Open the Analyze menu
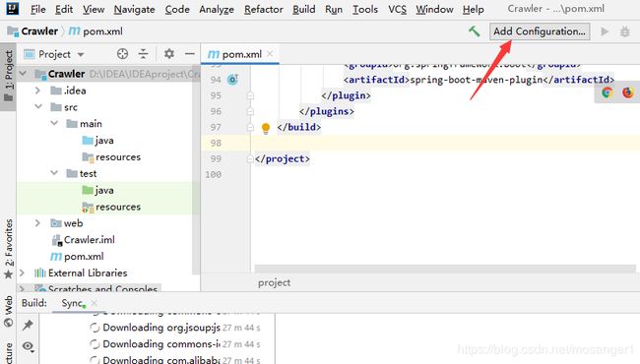 point(217,9)
